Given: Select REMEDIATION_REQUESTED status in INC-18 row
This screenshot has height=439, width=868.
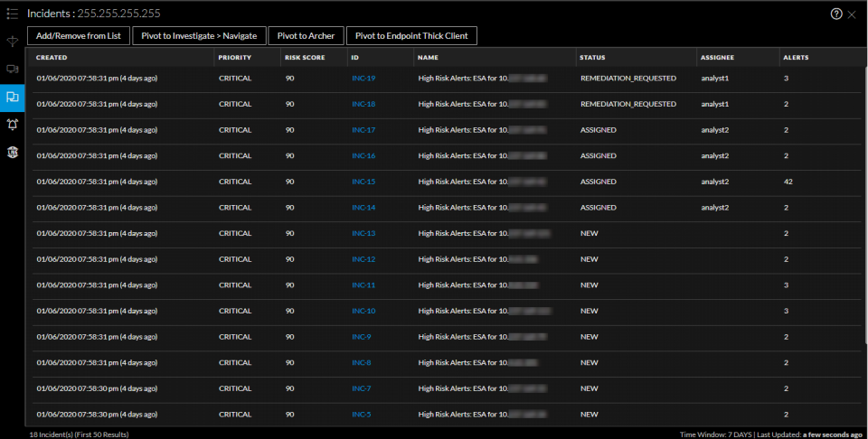Looking at the screenshot, I should point(628,104).
